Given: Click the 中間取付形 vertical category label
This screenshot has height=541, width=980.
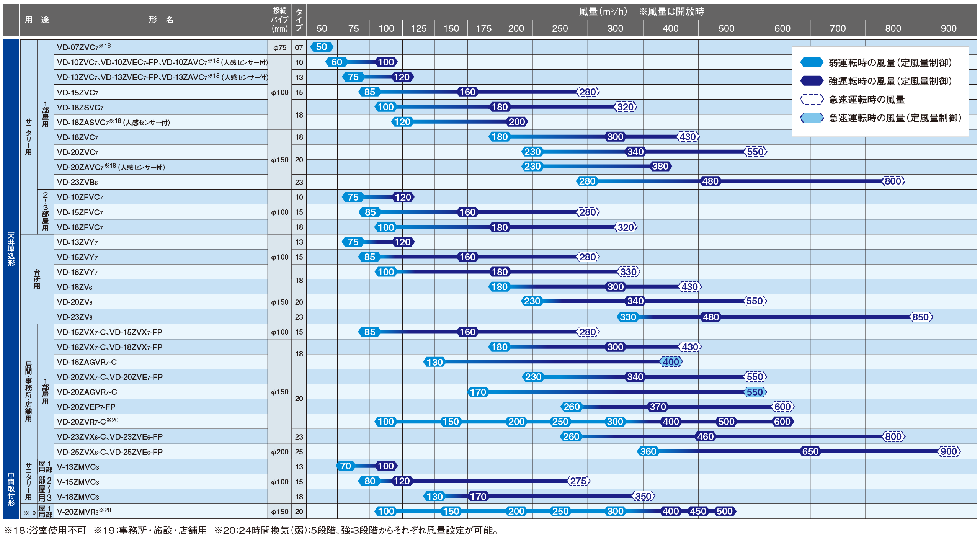Looking at the screenshot, I should coord(11,489).
